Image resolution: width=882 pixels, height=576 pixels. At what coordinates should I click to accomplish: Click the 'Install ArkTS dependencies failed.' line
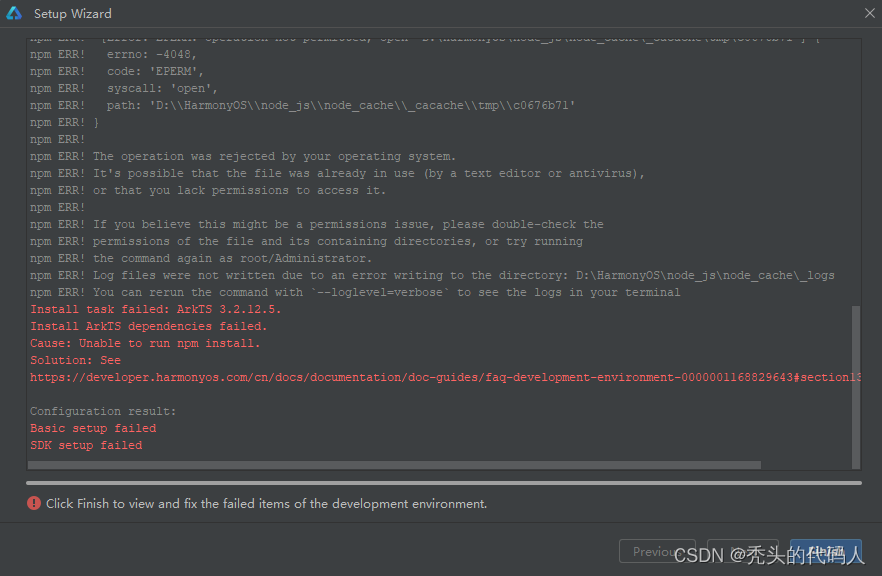[x=148, y=326]
